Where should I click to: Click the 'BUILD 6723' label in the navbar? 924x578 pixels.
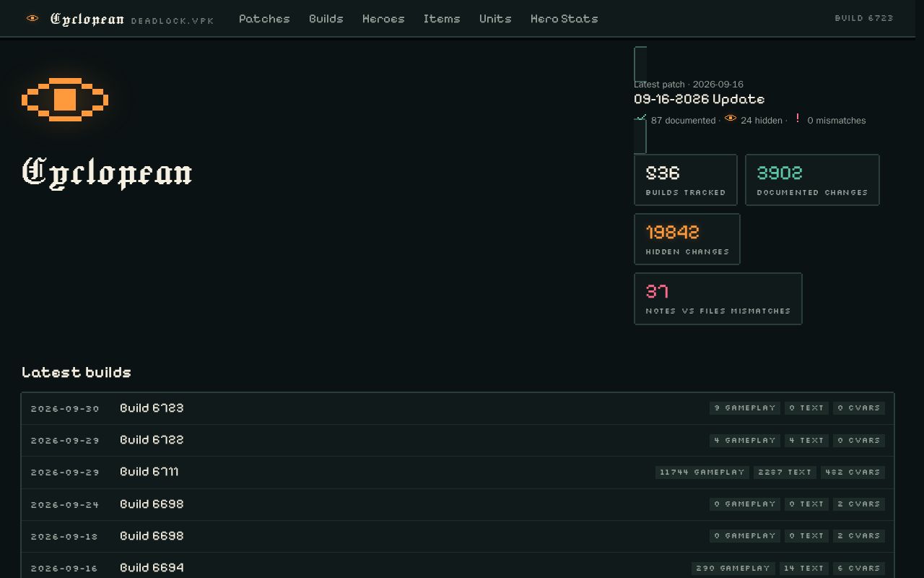click(x=864, y=18)
